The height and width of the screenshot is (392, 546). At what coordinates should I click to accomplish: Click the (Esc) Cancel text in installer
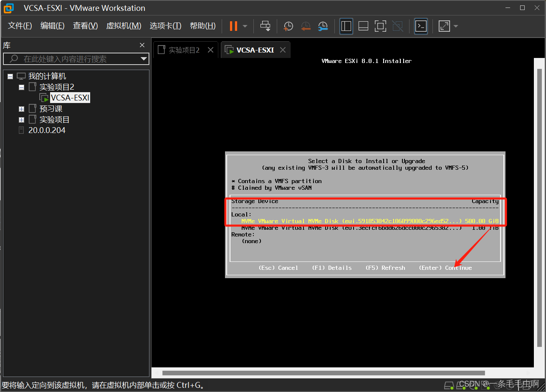278,268
